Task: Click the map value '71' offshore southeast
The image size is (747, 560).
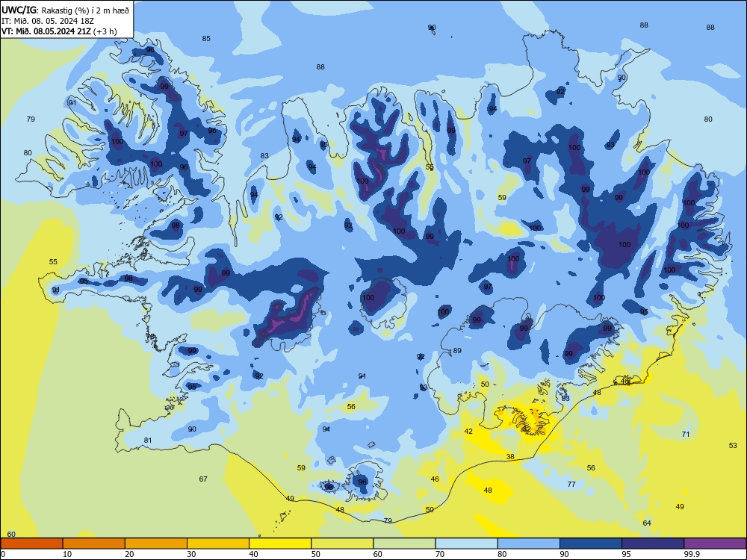Action: tap(686, 435)
